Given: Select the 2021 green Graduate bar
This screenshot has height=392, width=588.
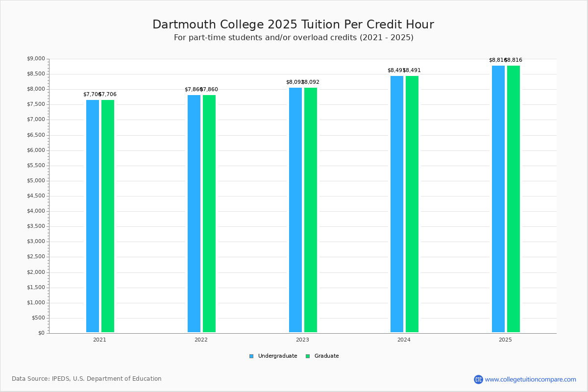Looking at the screenshot, I should pyautogui.click(x=108, y=216).
